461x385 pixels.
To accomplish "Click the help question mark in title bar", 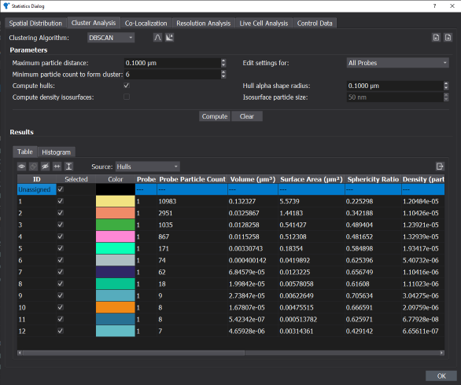I will coord(435,6).
